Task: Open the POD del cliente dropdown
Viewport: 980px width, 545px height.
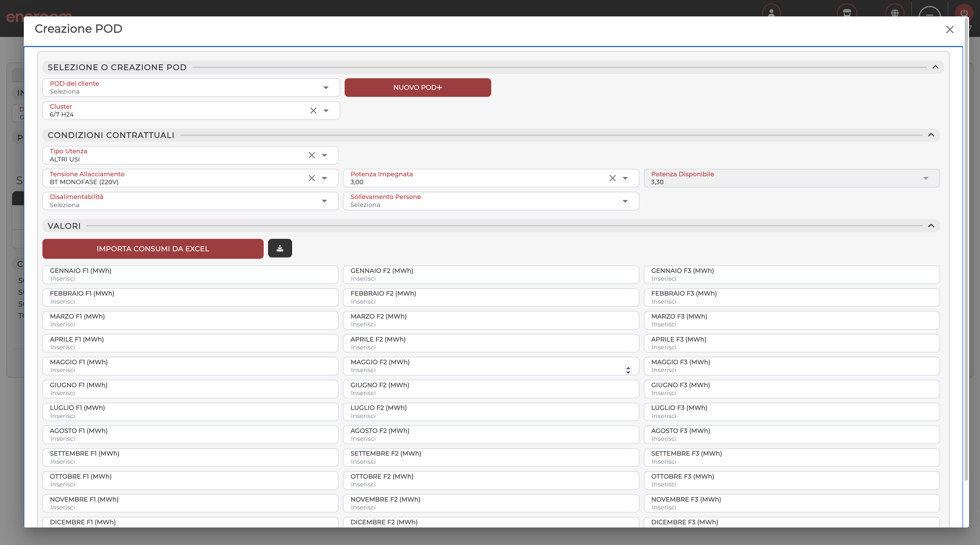Action: pos(326,88)
